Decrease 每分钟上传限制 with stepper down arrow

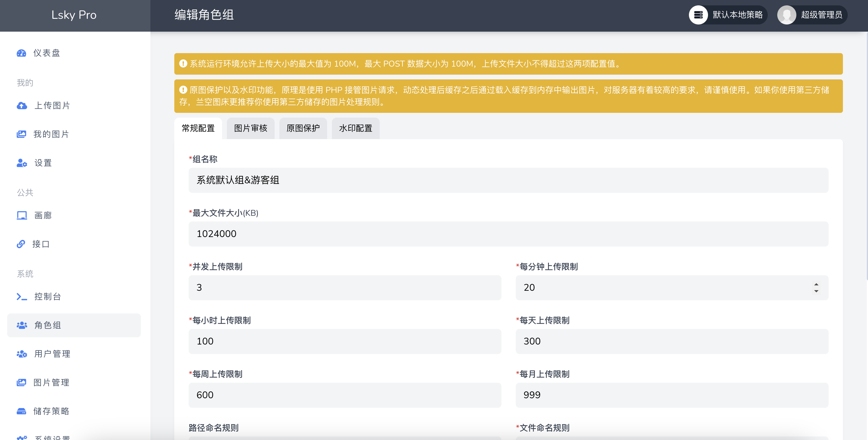click(x=816, y=291)
